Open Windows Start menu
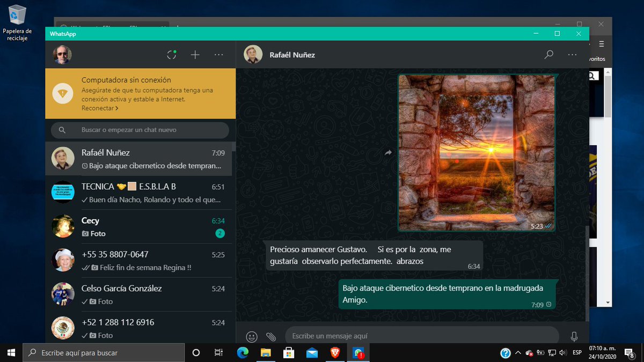This screenshot has width=644, height=362. (x=11, y=352)
